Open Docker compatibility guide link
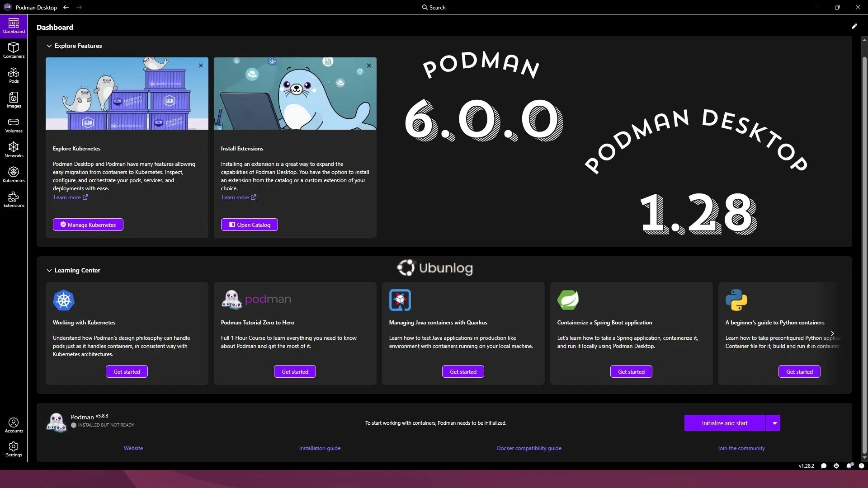The width and height of the screenshot is (868, 488). click(529, 448)
